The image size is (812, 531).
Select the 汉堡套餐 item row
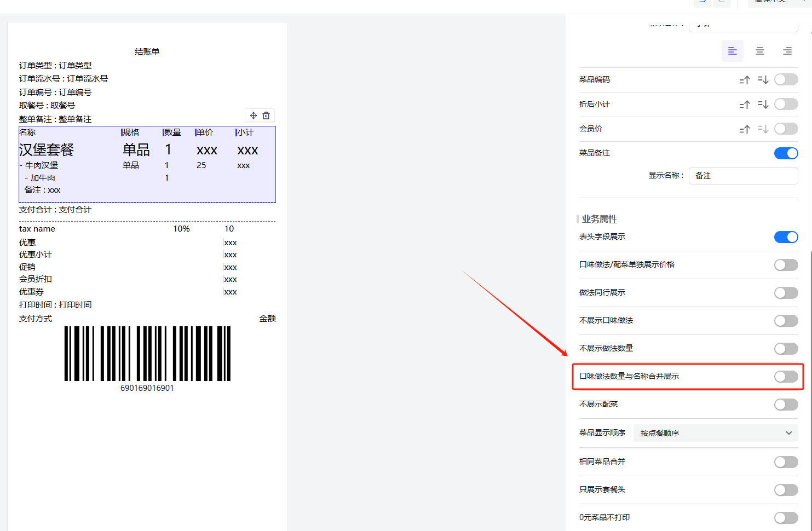[x=147, y=149]
